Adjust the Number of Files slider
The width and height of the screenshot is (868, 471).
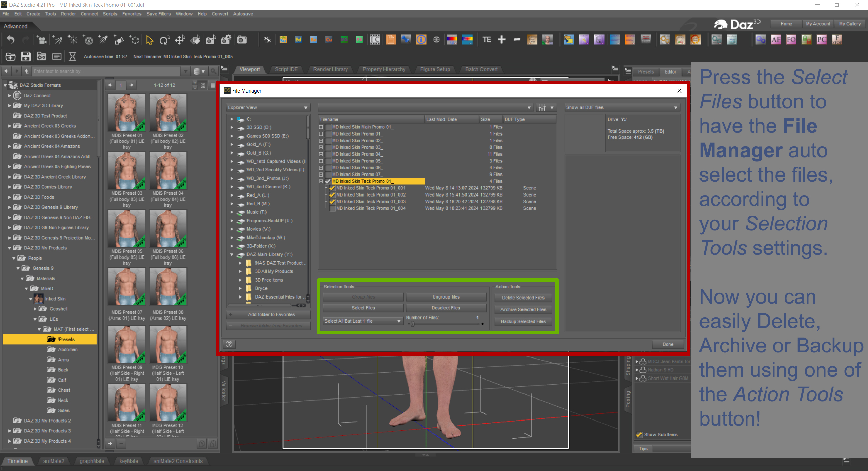[446, 324]
